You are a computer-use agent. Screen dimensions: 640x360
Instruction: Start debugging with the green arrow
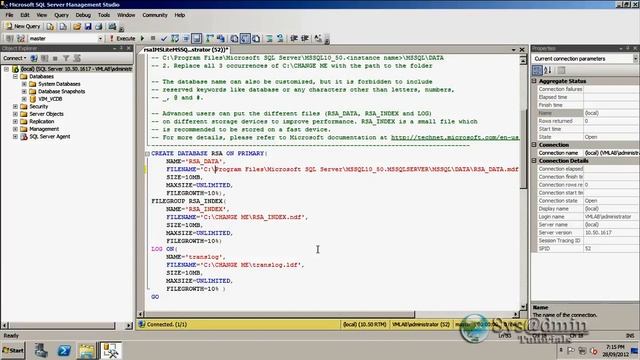coord(142,38)
